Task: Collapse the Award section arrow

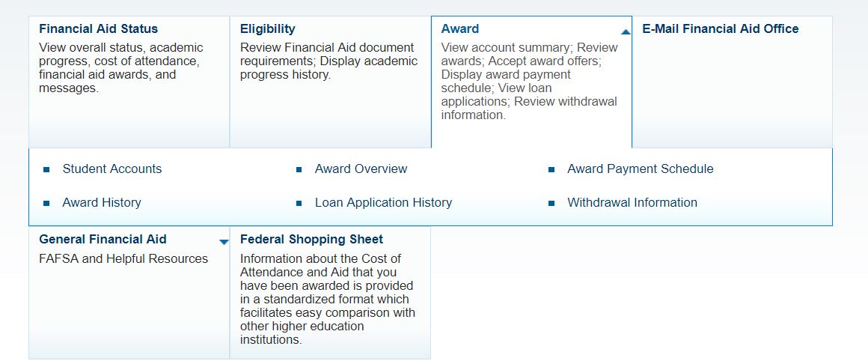Action: (626, 32)
